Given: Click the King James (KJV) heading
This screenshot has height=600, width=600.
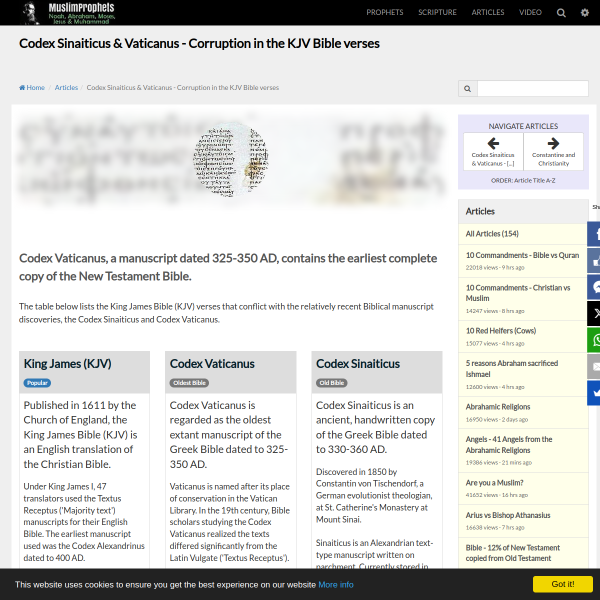Looking at the screenshot, I should [68, 364].
